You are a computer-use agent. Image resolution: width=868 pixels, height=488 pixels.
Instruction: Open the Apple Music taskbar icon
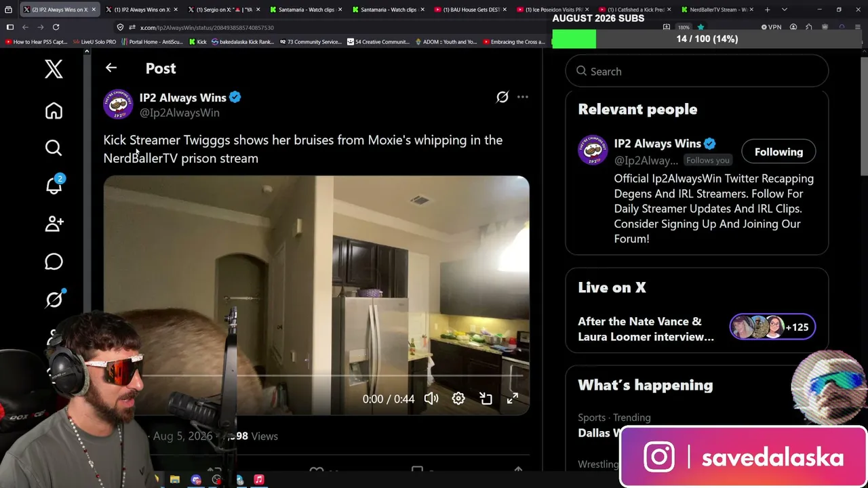(258, 480)
